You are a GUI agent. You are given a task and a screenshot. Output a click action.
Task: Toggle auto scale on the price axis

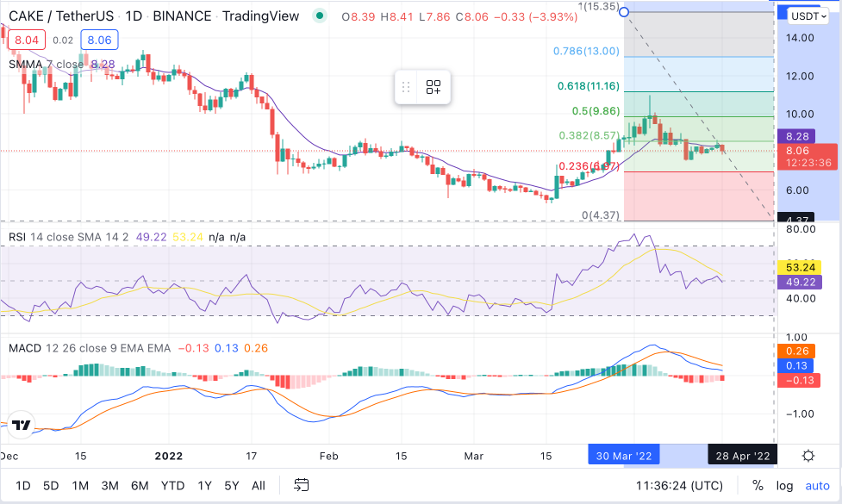pos(817,486)
